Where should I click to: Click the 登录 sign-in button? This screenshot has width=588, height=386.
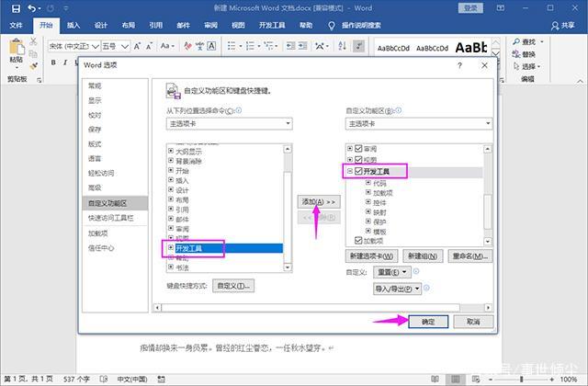[x=470, y=8]
